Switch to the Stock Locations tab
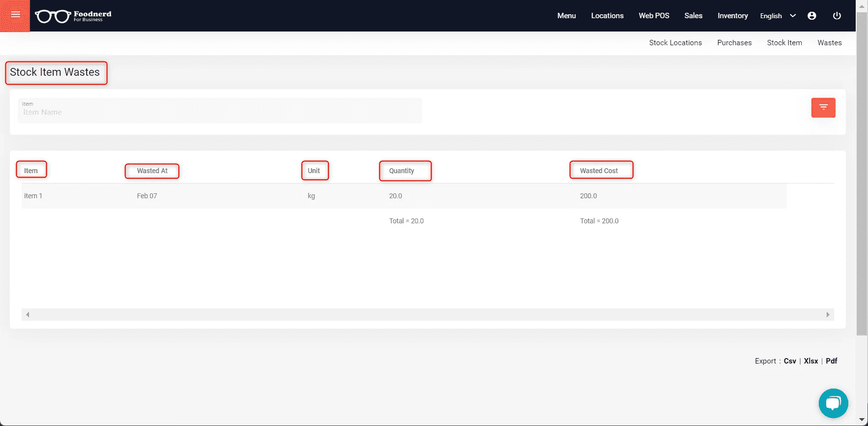This screenshot has width=868, height=426. pos(675,43)
